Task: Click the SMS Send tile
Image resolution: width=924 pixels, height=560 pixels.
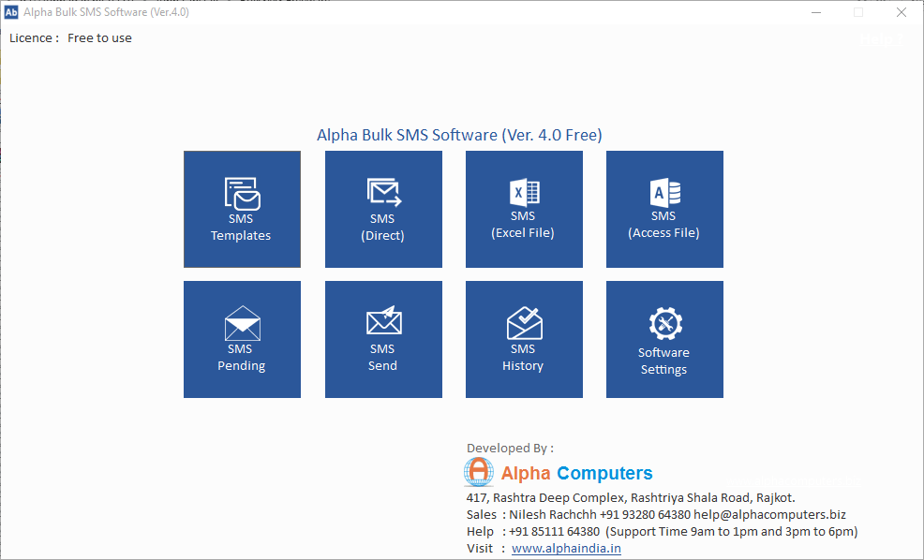Action: pyautogui.click(x=383, y=339)
